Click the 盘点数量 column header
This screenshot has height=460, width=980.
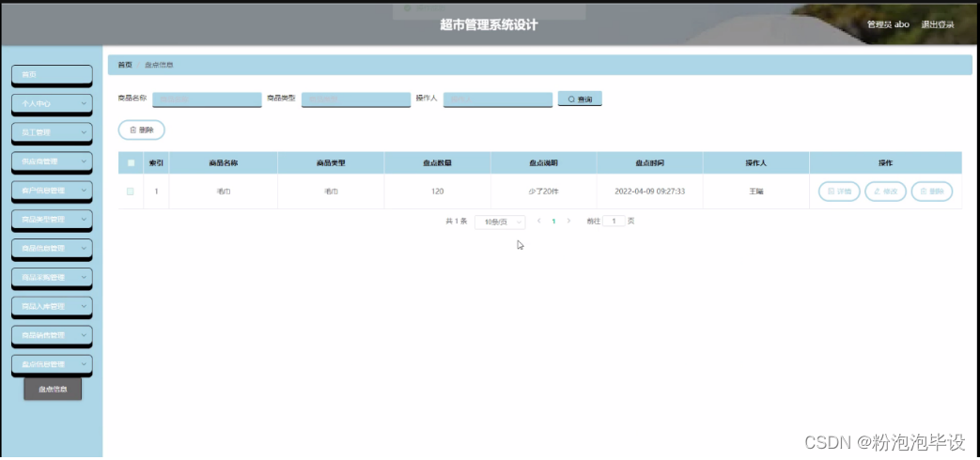tap(438, 163)
